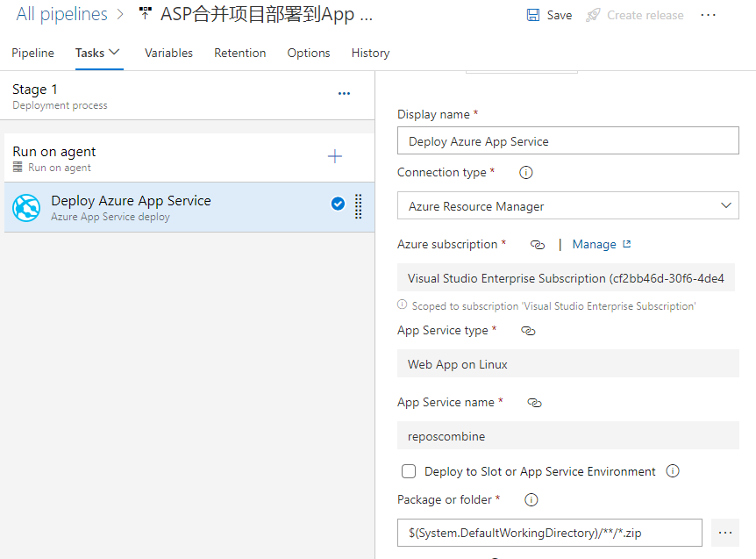Screen dimensions: 756x559
Task: Enable Deploy to Slot or App Service Environment
Action: 409,471
